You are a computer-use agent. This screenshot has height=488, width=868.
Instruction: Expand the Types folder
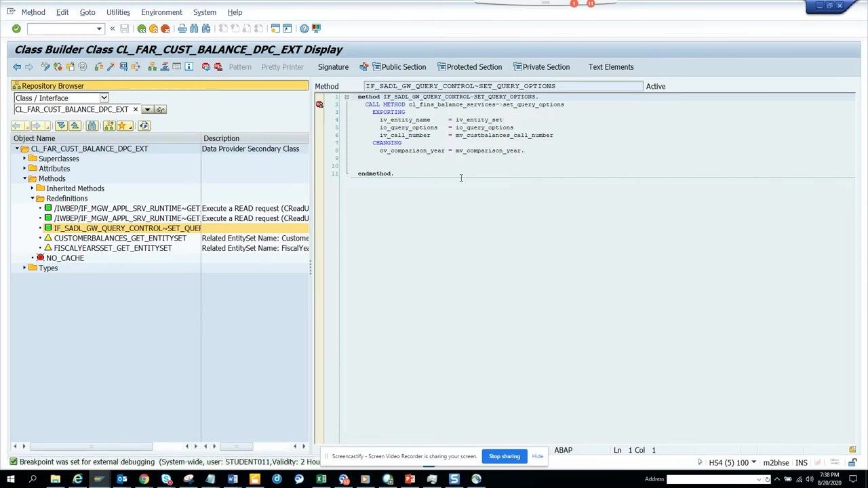pyautogui.click(x=24, y=268)
